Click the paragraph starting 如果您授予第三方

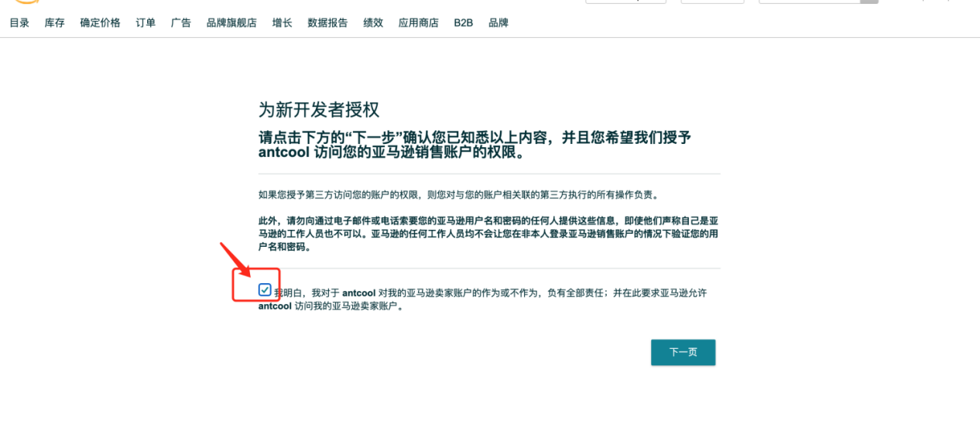point(459,194)
